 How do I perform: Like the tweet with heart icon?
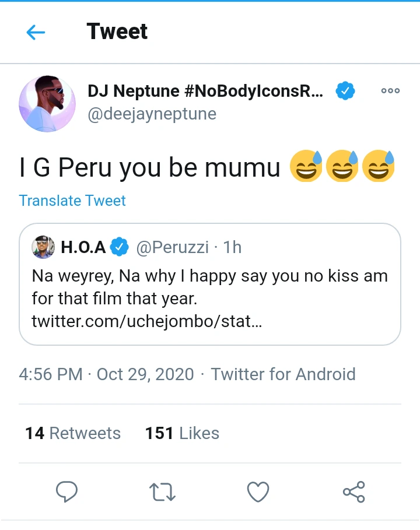(x=258, y=493)
